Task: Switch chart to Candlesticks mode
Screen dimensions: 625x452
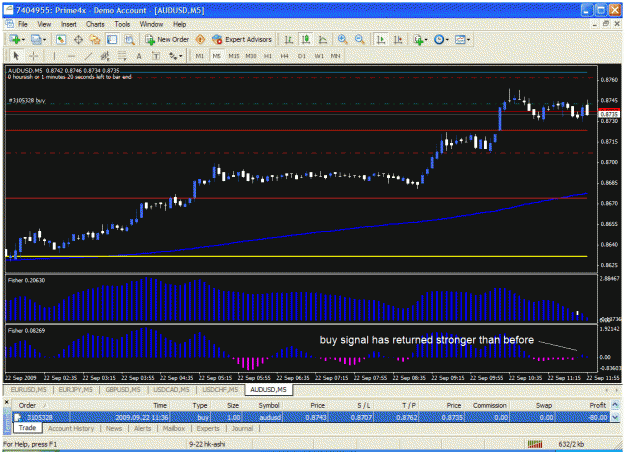Action: 306,39
